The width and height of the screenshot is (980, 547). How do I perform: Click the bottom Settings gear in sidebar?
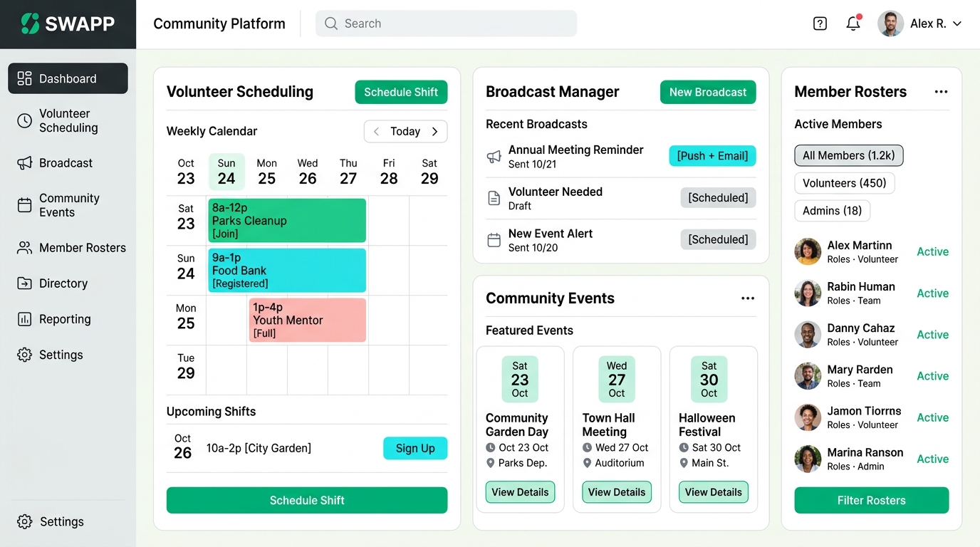(x=25, y=521)
